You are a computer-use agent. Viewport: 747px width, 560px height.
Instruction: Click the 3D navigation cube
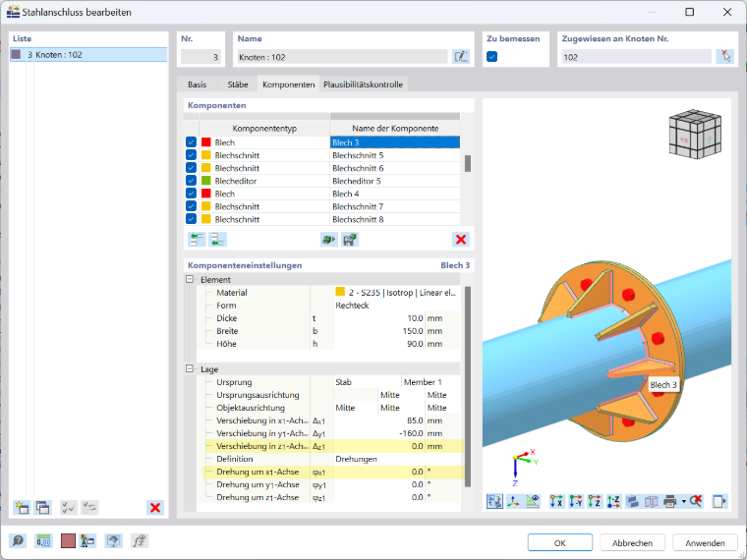(695, 134)
